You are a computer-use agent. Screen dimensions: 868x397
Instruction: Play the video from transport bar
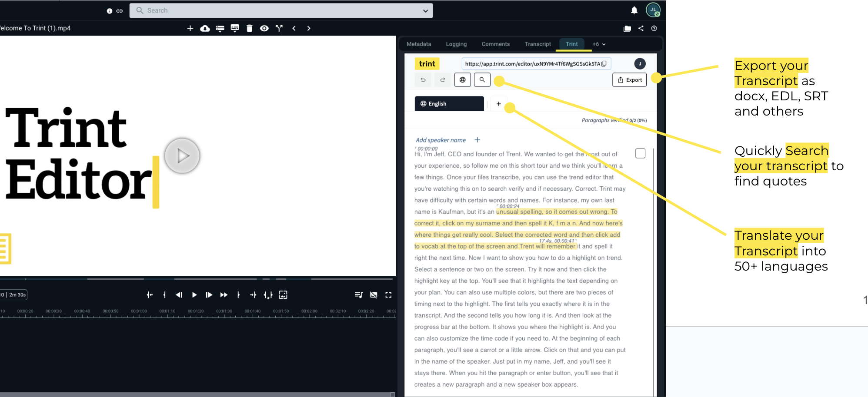point(194,295)
